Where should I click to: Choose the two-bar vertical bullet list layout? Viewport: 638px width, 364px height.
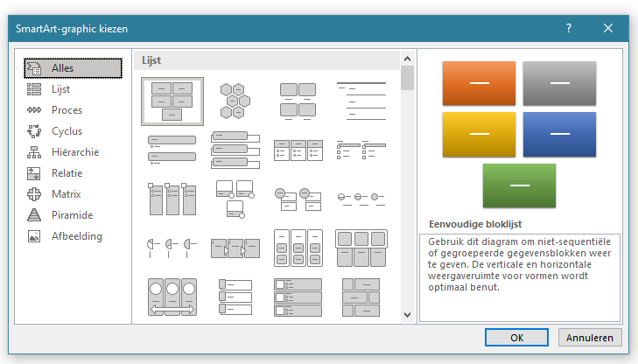[172, 150]
